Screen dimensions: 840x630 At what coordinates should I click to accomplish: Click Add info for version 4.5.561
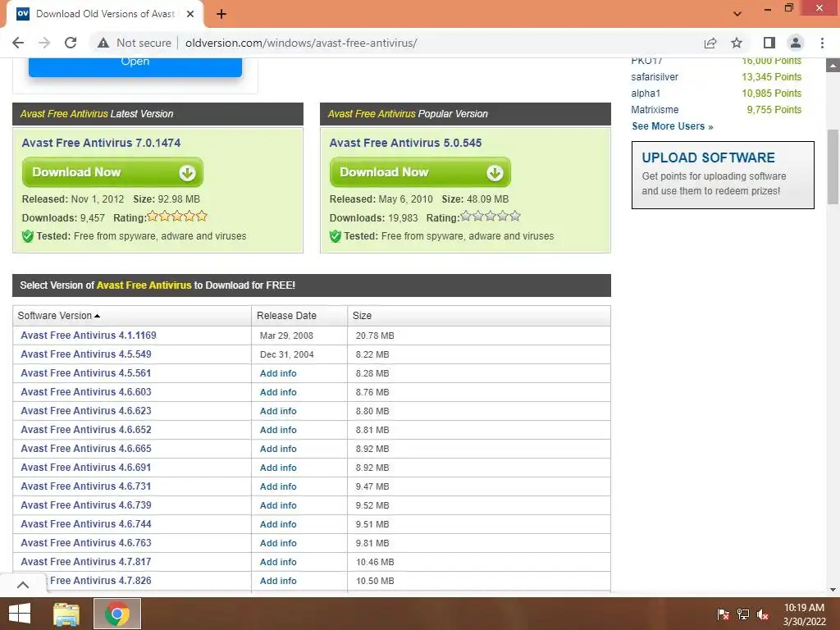coord(278,373)
